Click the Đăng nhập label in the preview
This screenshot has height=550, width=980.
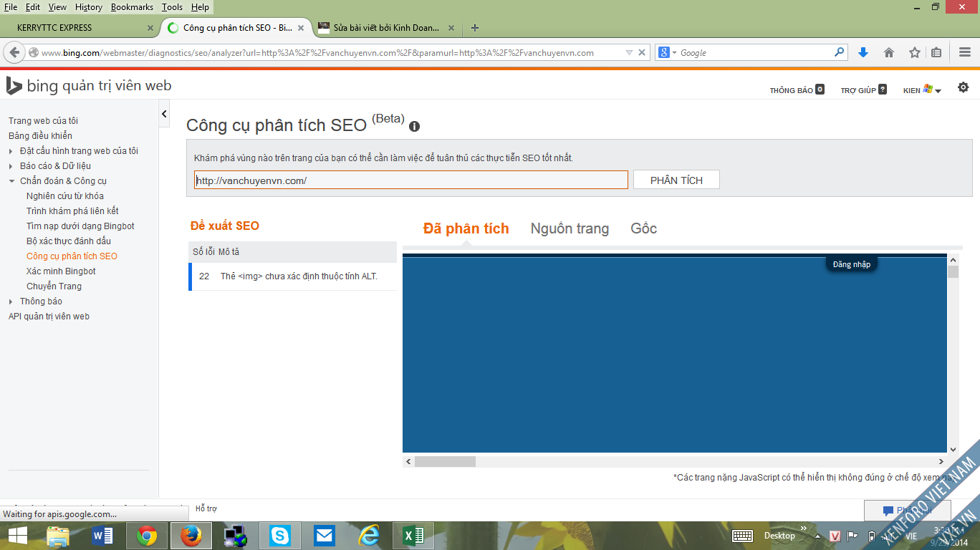(852, 264)
